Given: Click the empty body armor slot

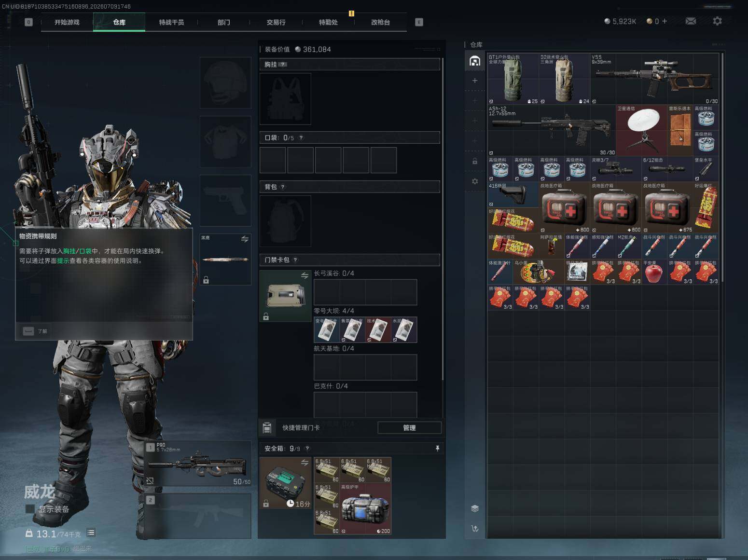Looking at the screenshot, I should point(225,141).
